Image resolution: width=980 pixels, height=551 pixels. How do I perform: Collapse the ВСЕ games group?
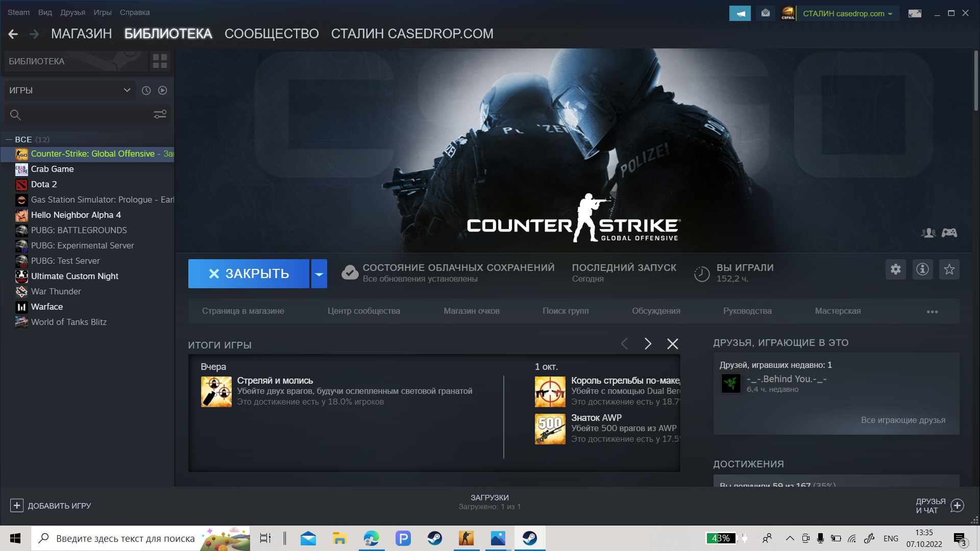(x=9, y=139)
